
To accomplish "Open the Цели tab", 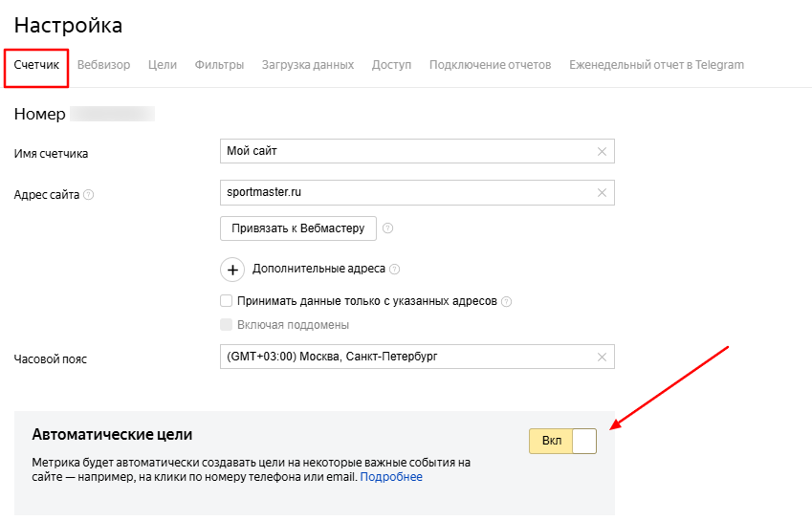I will [163, 65].
